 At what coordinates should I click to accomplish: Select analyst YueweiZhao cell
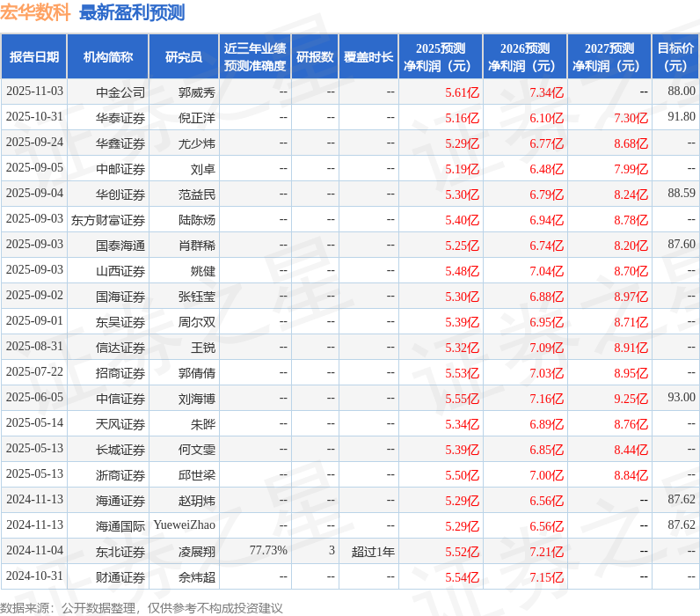(x=185, y=525)
